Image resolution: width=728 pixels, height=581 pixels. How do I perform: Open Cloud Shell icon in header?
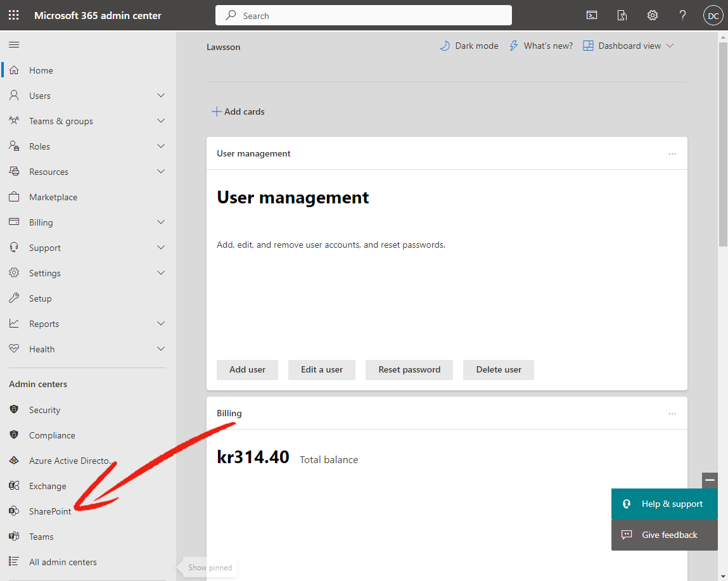tap(592, 15)
